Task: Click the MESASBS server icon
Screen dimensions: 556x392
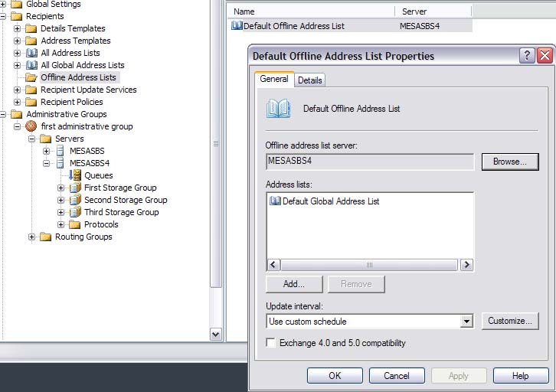Action: [61, 151]
